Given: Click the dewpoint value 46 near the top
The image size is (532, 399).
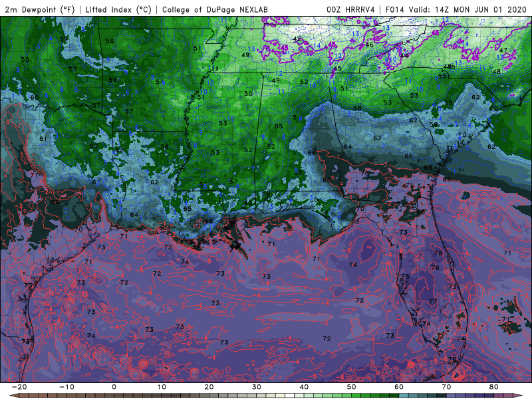Looking at the screenshot, I should click(369, 45).
